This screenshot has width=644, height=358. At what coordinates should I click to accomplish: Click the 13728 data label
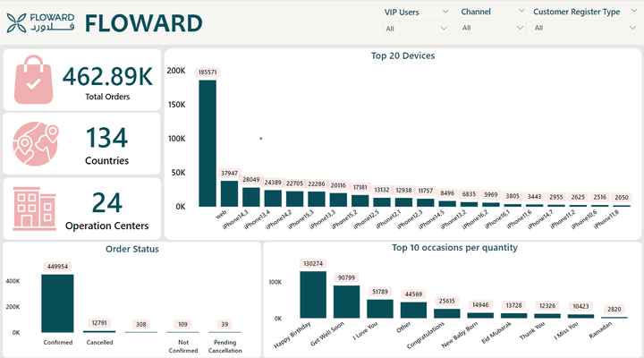[513, 305]
